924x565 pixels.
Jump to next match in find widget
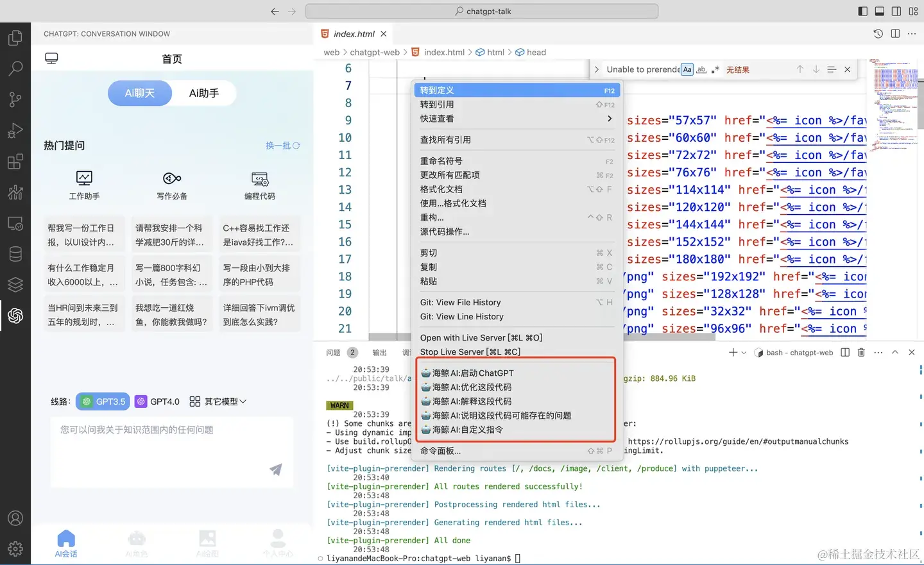pyautogui.click(x=816, y=69)
